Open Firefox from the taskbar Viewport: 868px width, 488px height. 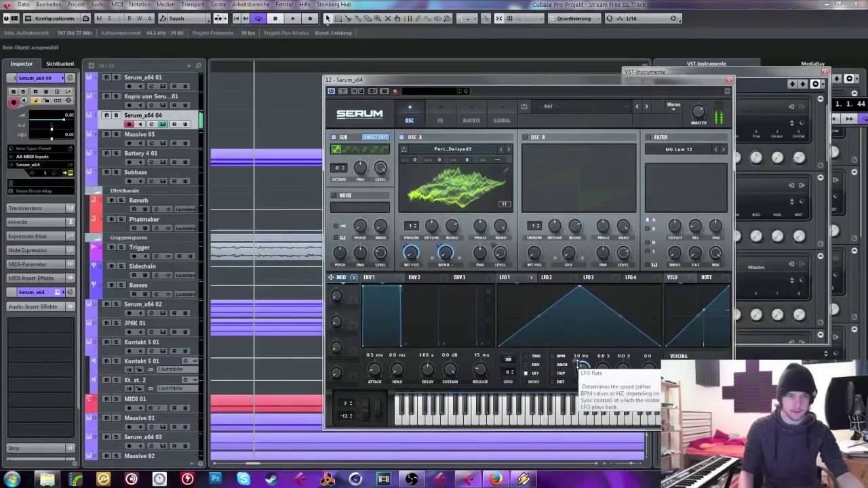(496, 479)
